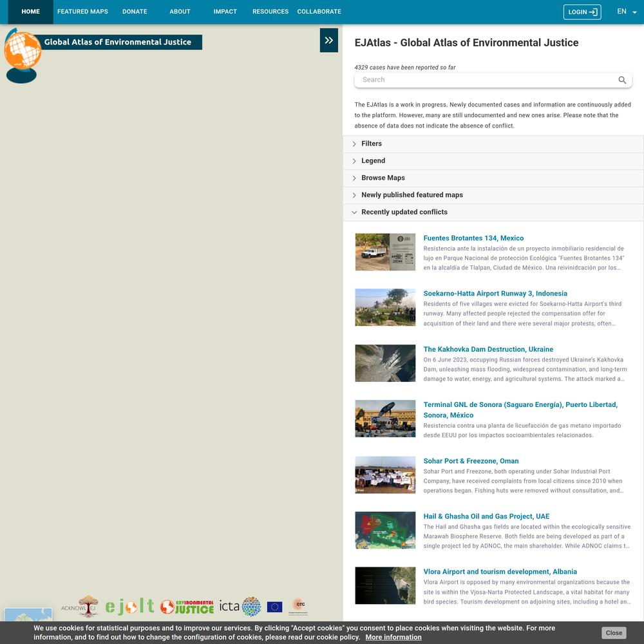Click the ejolt partner logo

tap(129, 607)
